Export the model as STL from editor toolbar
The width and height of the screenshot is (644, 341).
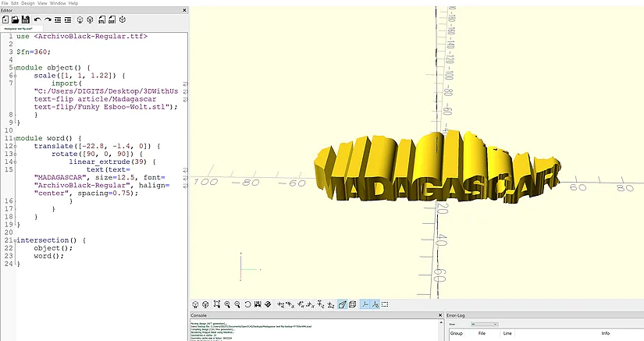101,20
